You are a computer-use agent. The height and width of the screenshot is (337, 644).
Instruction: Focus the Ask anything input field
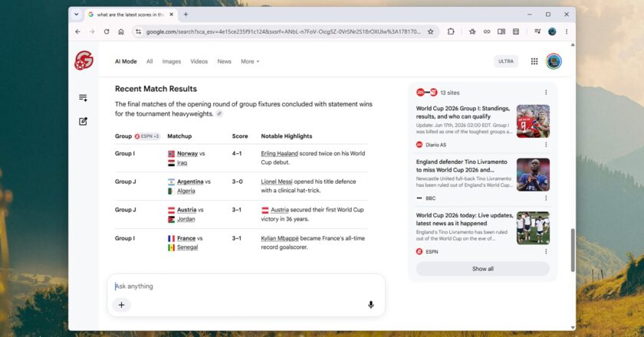point(245,286)
